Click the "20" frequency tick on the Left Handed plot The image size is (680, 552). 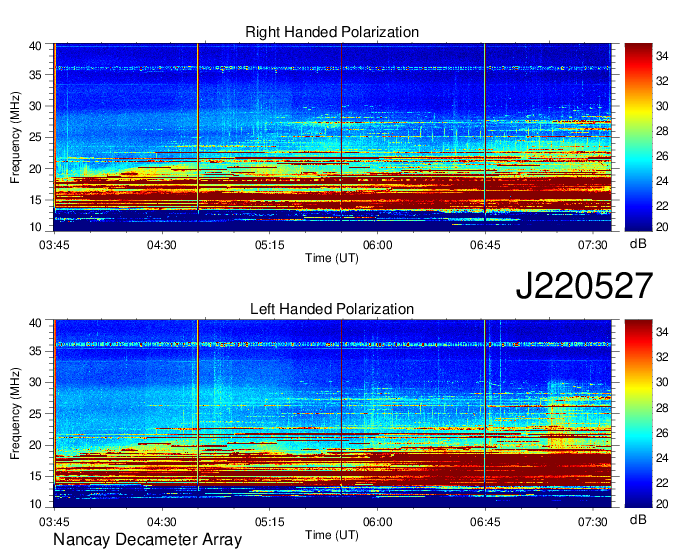click(35, 445)
